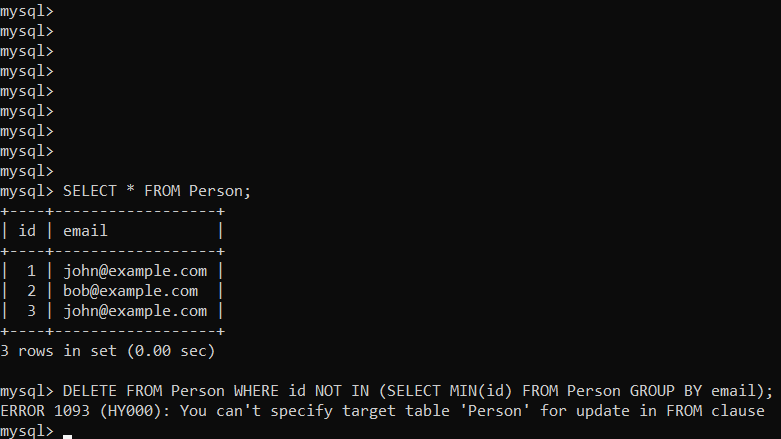
Task: Select john@example.com in the row with id 1
Action: click(135, 271)
